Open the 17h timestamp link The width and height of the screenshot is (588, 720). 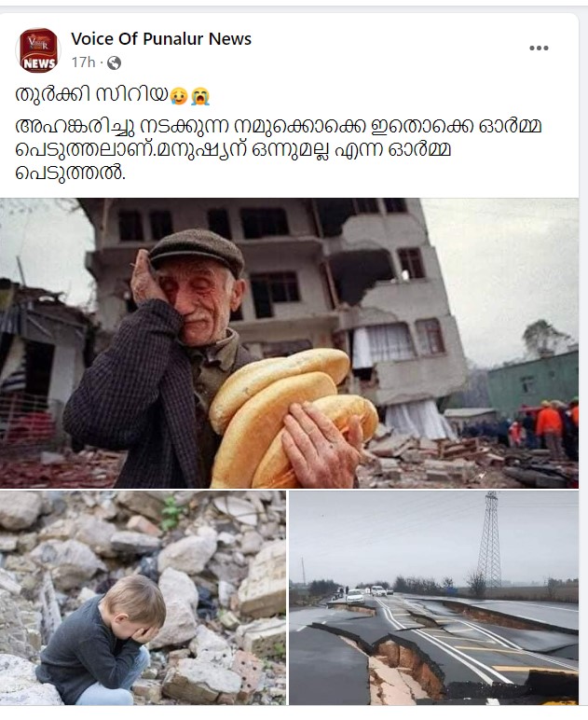83,62
